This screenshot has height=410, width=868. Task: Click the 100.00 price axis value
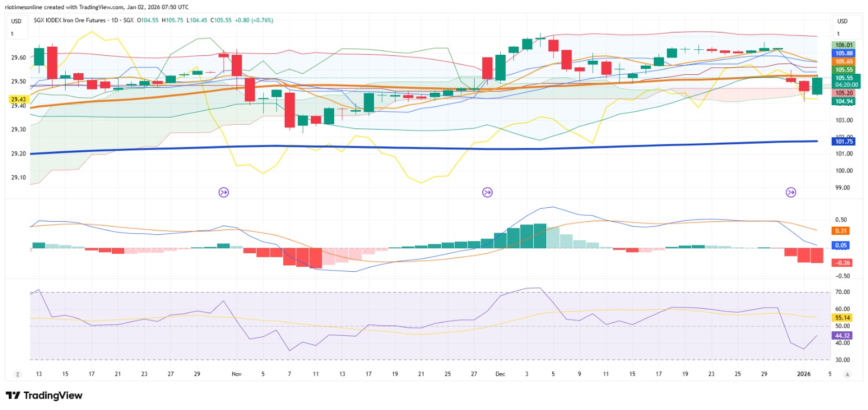[844, 171]
